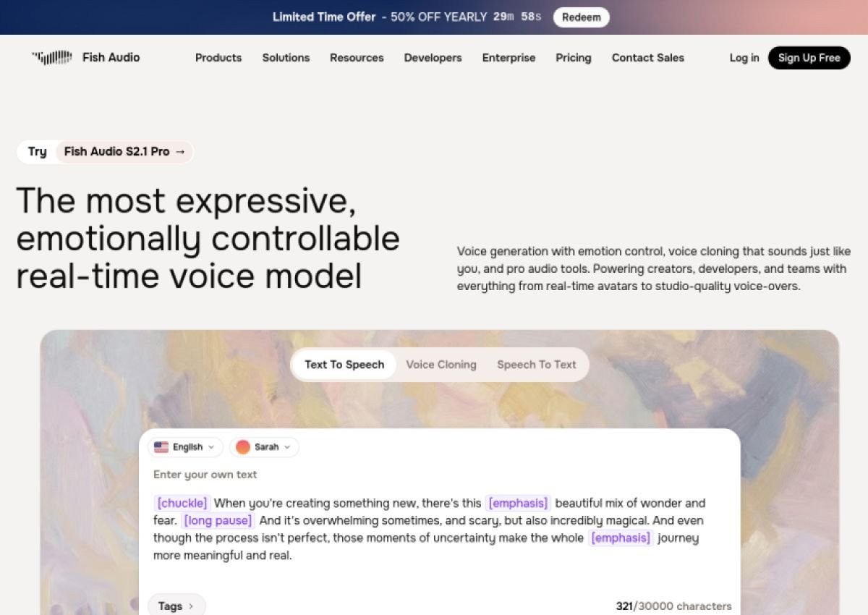Select the Text To Speech tab
Screen dimensions: 868x615
[344, 365]
